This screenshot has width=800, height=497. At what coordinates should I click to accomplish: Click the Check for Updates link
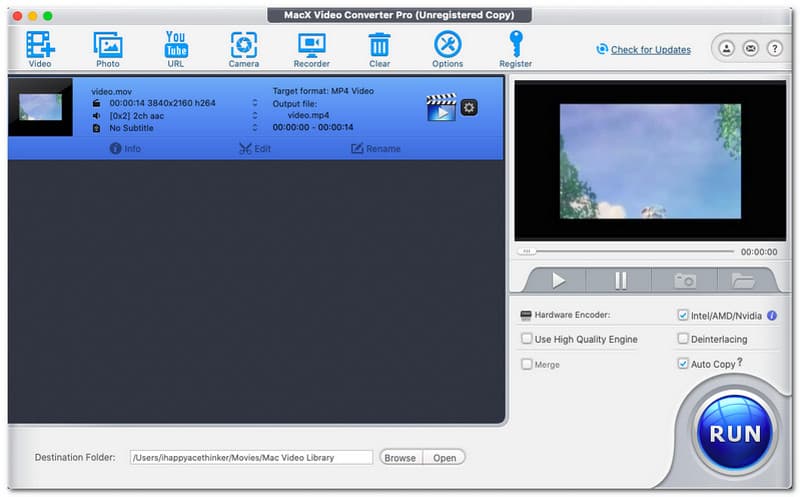click(x=650, y=50)
